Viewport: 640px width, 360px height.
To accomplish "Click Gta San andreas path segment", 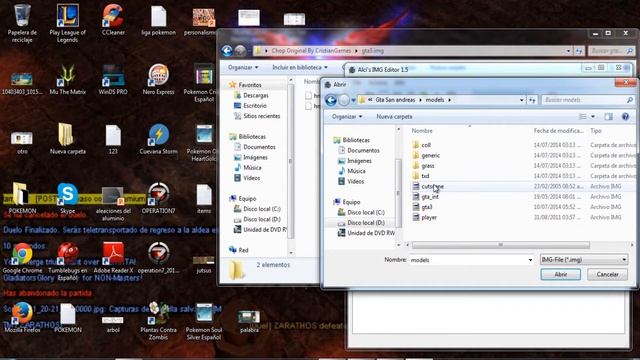I will [395, 100].
